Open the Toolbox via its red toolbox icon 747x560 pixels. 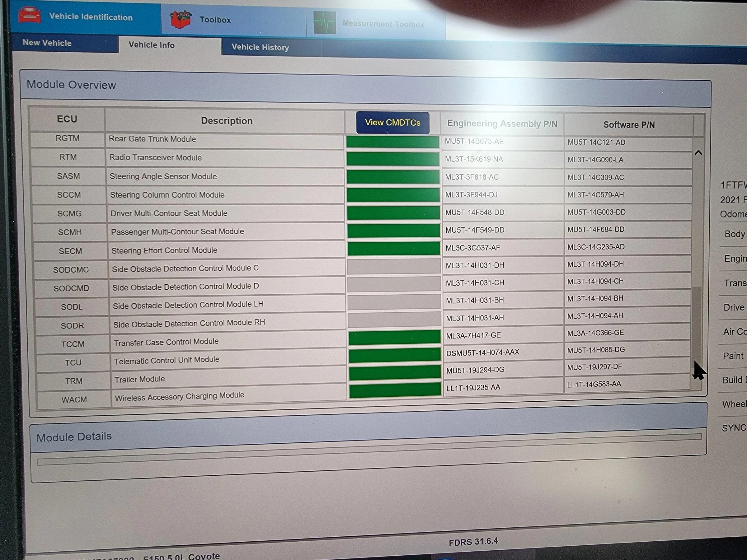click(180, 19)
